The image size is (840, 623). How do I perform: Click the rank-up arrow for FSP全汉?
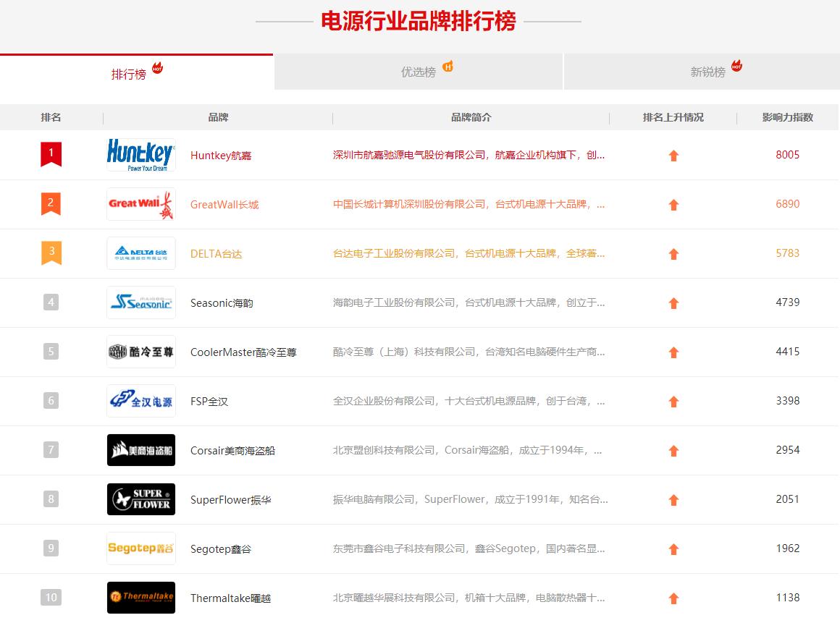tap(673, 401)
